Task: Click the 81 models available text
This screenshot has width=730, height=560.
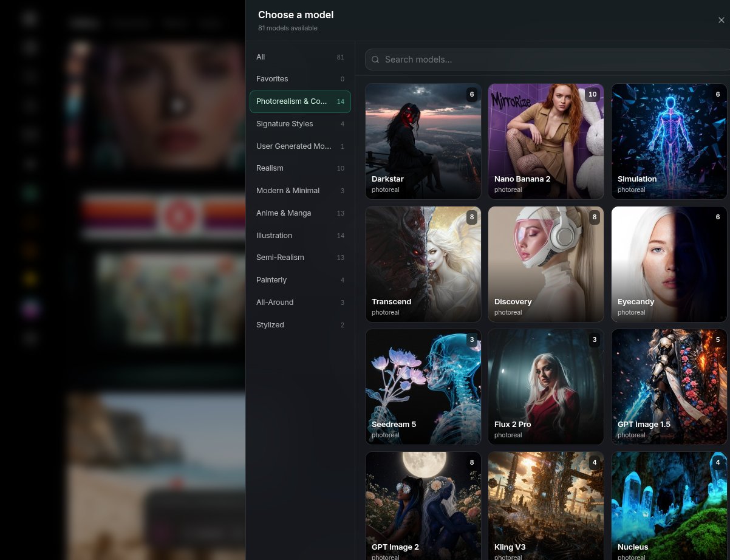Action: pos(288,28)
